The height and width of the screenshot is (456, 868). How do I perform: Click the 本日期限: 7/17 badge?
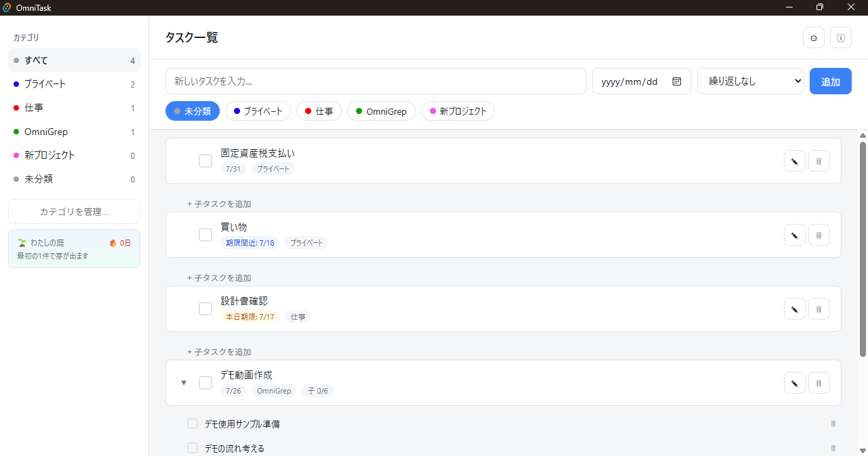click(x=250, y=316)
